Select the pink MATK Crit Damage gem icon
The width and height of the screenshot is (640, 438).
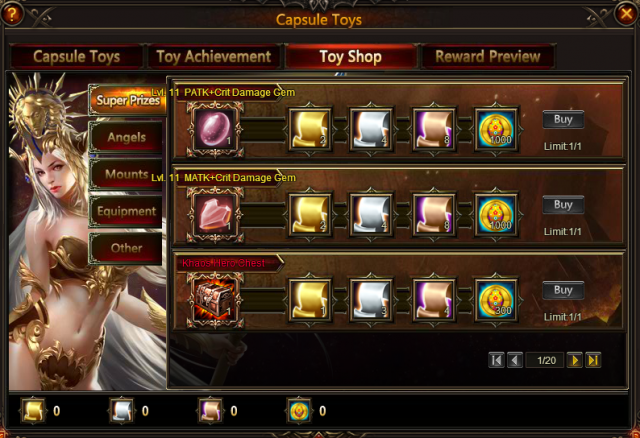point(215,214)
